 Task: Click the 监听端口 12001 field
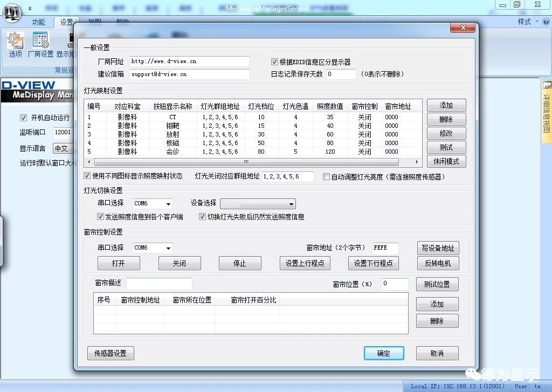click(x=64, y=133)
